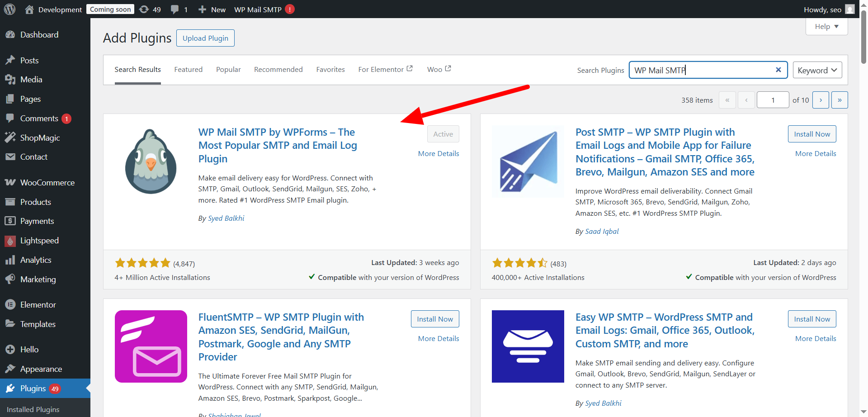Open Lightspeed flame icon
The width and height of the screenshot is (868, 417).
coord(10,241)
